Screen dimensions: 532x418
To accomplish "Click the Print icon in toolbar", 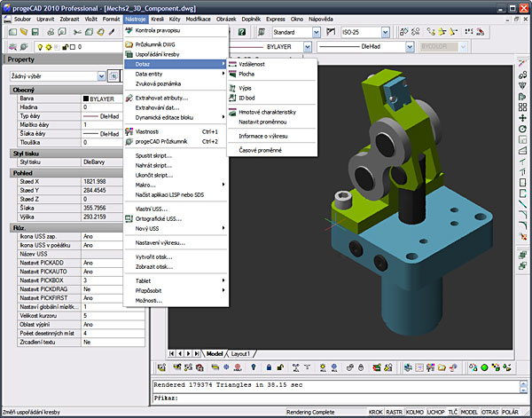I will pos(51,32).
